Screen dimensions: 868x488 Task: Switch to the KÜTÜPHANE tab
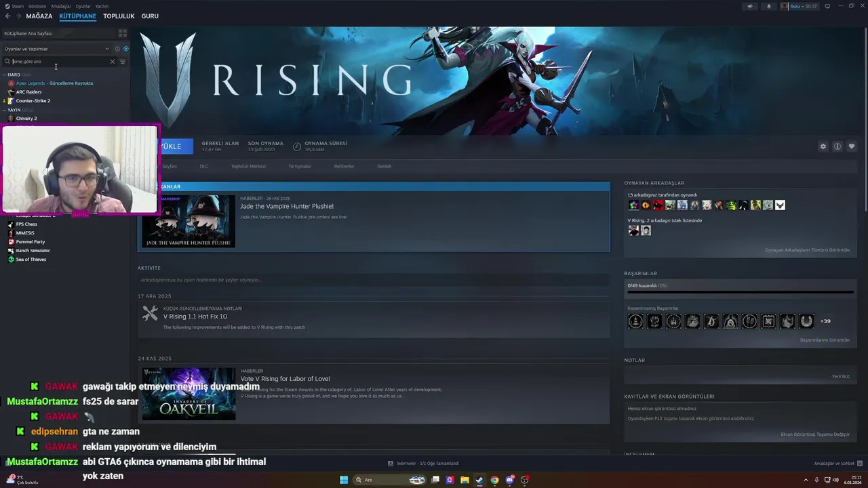coord(77,16)
